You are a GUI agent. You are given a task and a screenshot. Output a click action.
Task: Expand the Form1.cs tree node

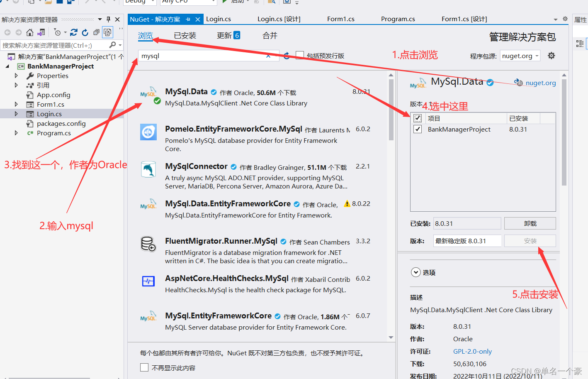pos(16,104)
